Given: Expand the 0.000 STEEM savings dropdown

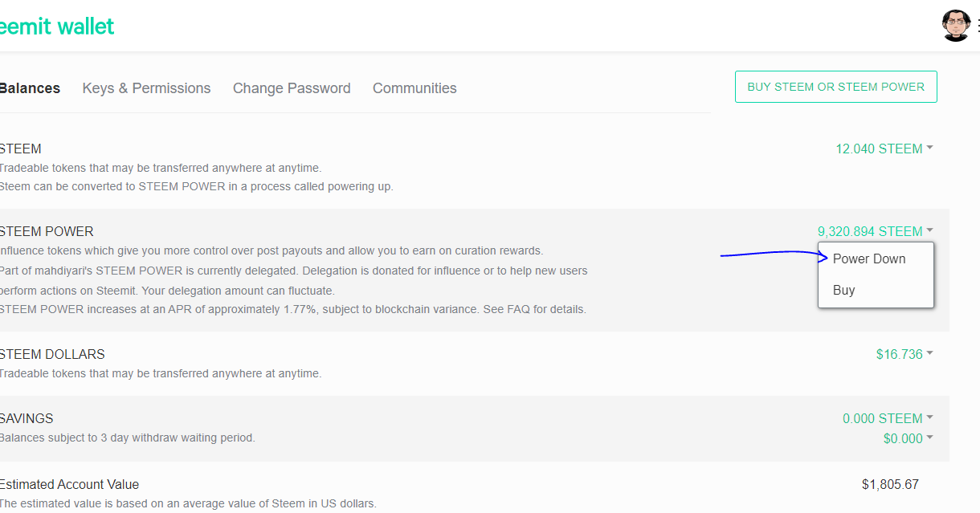Looking at the screenshot, I should [x=887, y=418].
